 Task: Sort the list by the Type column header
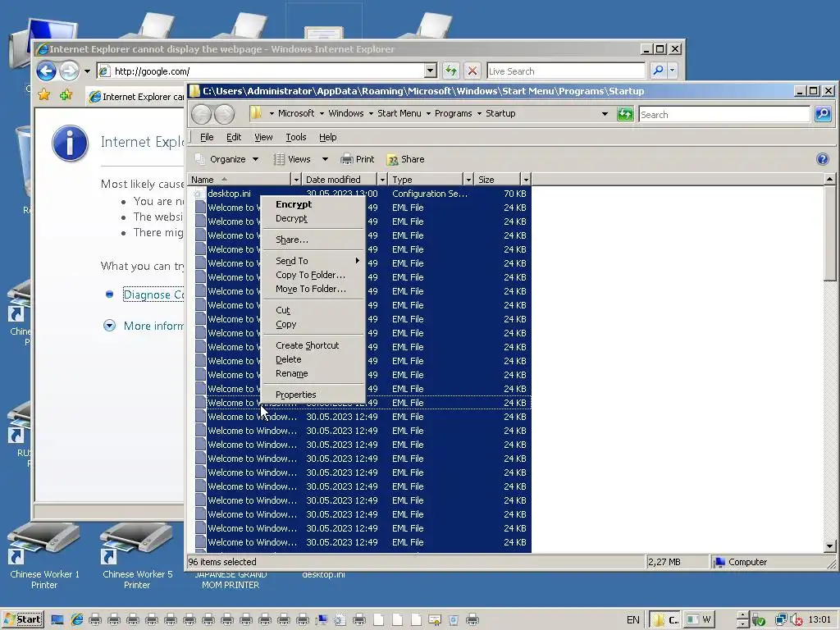[x=426, y=180]
